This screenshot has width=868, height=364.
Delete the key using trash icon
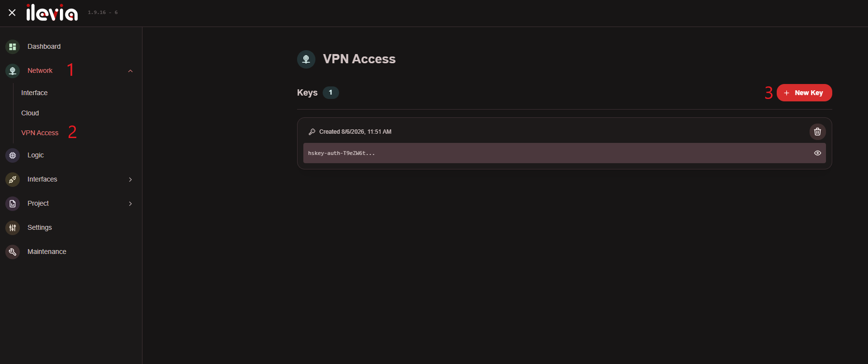817,132
